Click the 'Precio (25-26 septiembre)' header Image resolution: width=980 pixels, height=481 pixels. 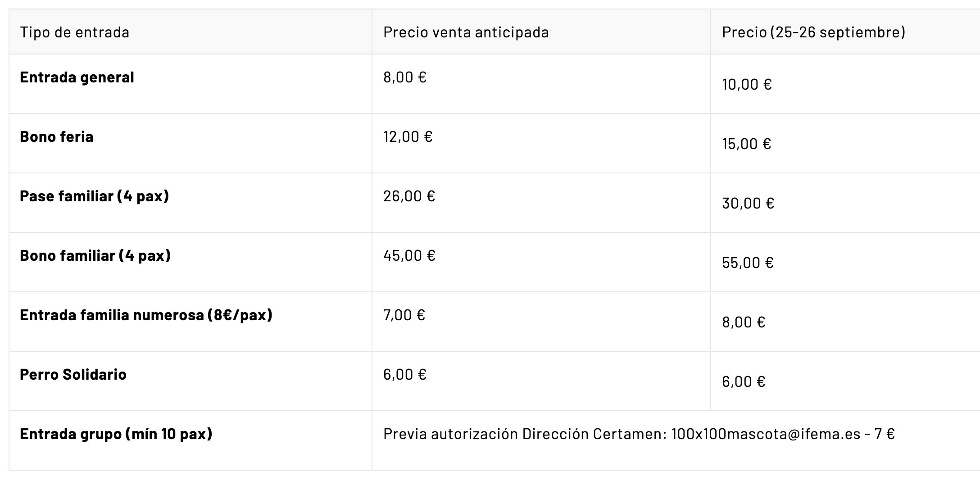click(x=813, y=32)
